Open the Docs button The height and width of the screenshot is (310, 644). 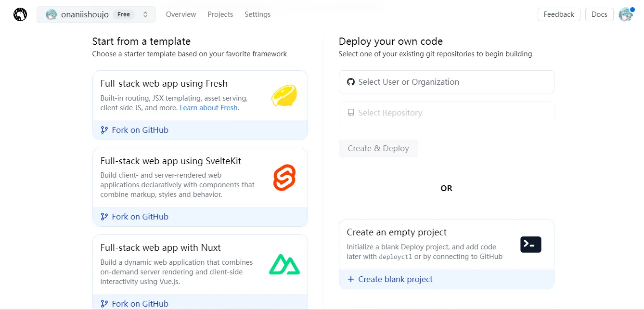click(599, 14)
